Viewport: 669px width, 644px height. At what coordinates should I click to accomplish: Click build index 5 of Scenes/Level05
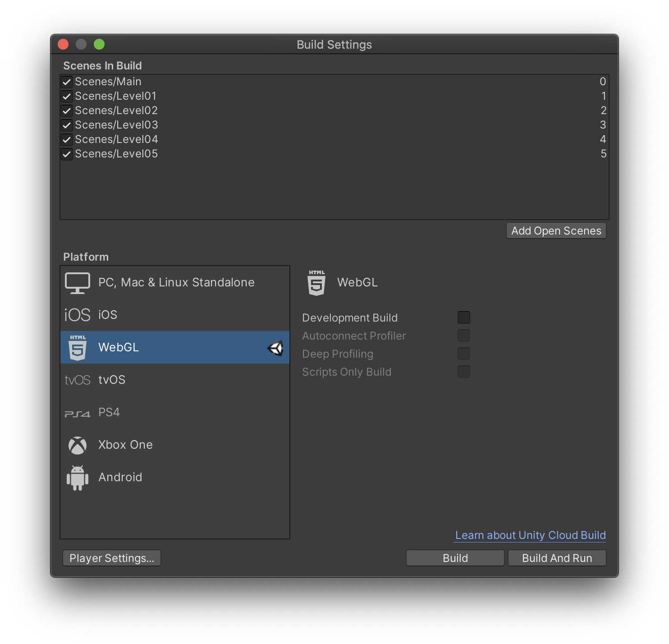pyautogui.click(x=603, y=154)
